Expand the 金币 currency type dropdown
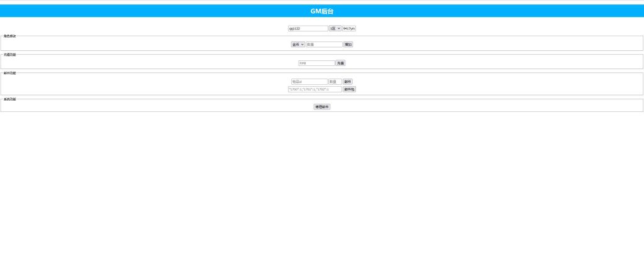The height and width of the screenshot is (269, 644). (297, 45)
